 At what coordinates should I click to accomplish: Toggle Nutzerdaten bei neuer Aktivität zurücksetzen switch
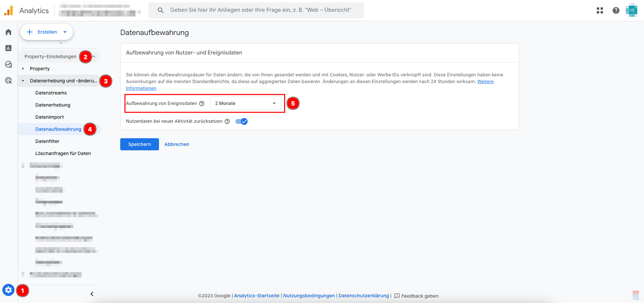pyautogui.click(x=241, y=121)
